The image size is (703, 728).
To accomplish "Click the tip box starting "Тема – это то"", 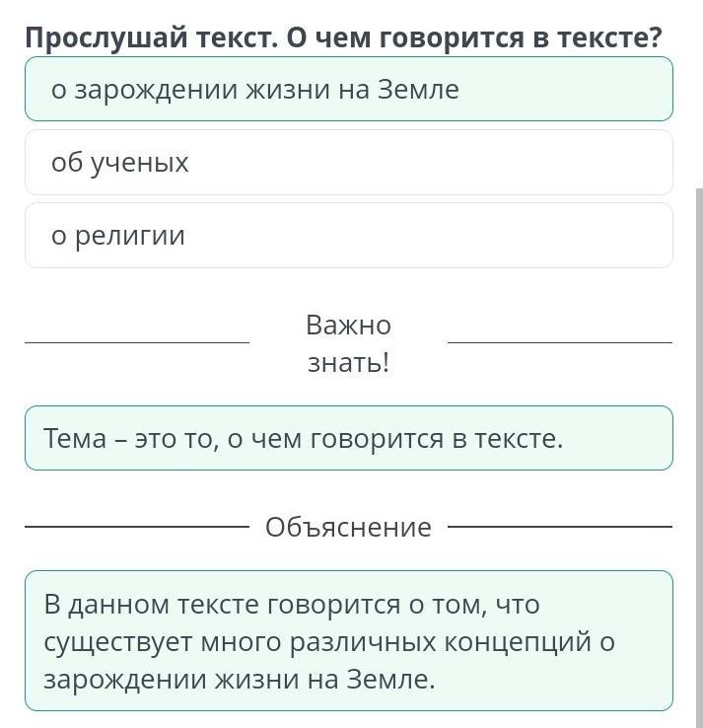I will point(348,438).
